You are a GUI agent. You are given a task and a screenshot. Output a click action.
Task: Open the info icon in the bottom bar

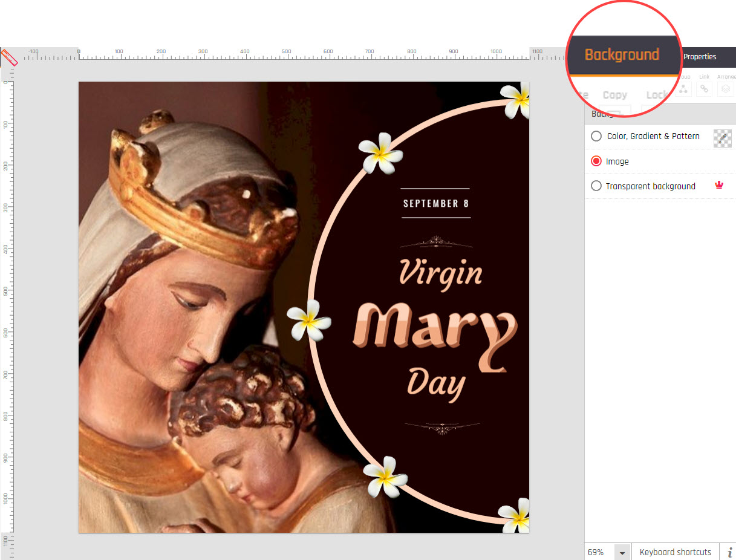click(x=729, y=552)
